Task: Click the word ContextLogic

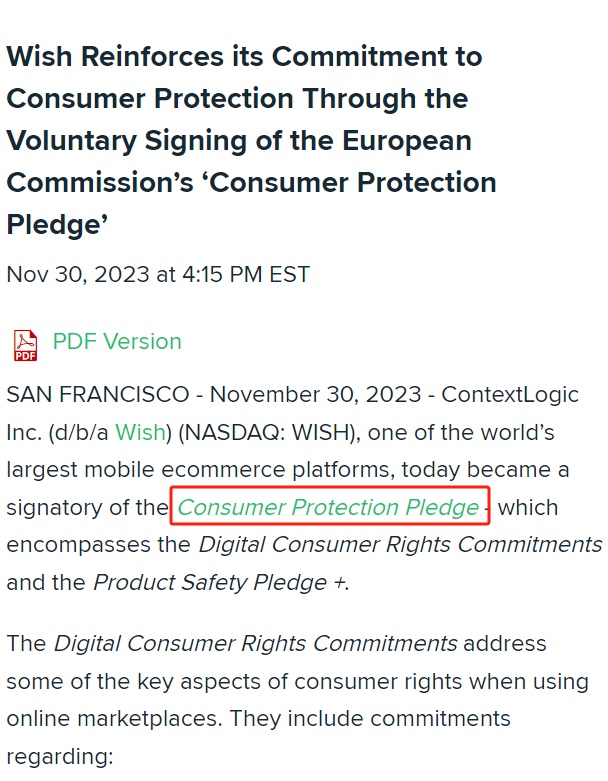Action: (510, 395)
